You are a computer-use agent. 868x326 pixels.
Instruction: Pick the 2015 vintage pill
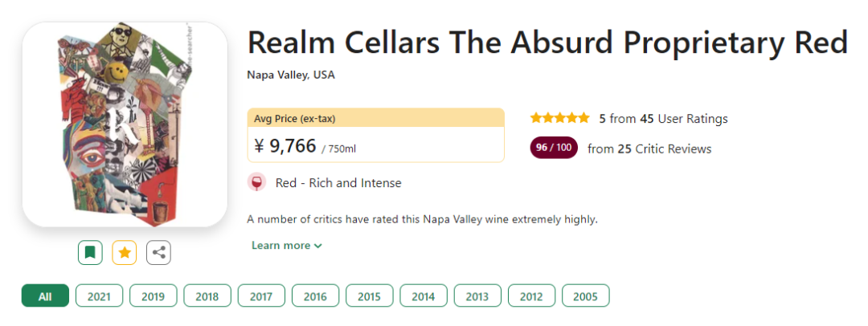coord(369,295)
